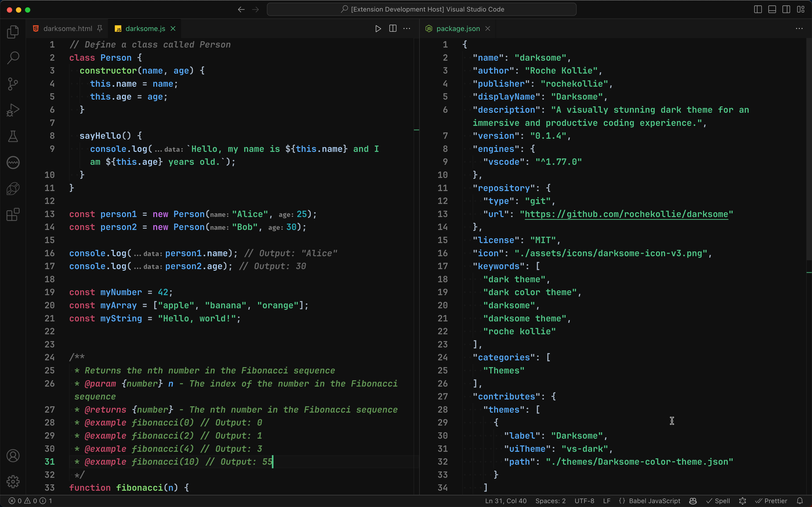Viewport: 812px width, 507px height.
Task: Open the Testing flask icon
Action: pyautogui.click(x=13, y=136)
